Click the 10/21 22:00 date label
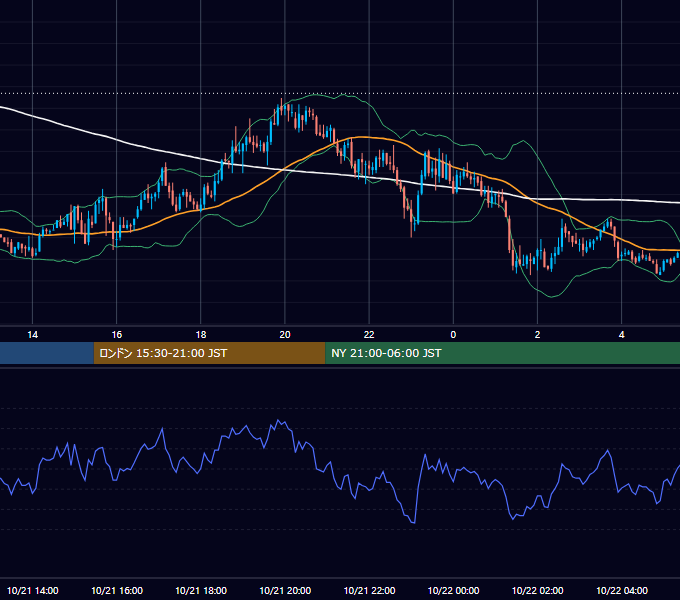This screenshot has height=600, width=680. [369, 590]
